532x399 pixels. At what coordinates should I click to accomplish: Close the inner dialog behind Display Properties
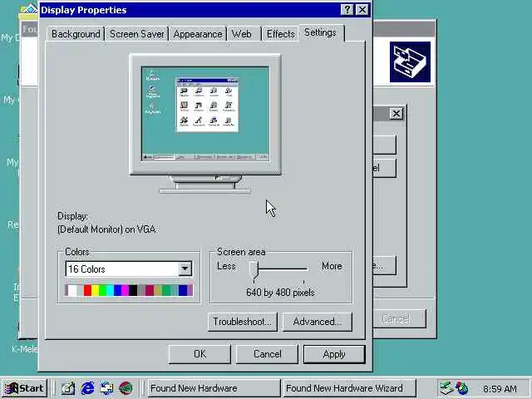pyautogui.click(x=396, y=113)
